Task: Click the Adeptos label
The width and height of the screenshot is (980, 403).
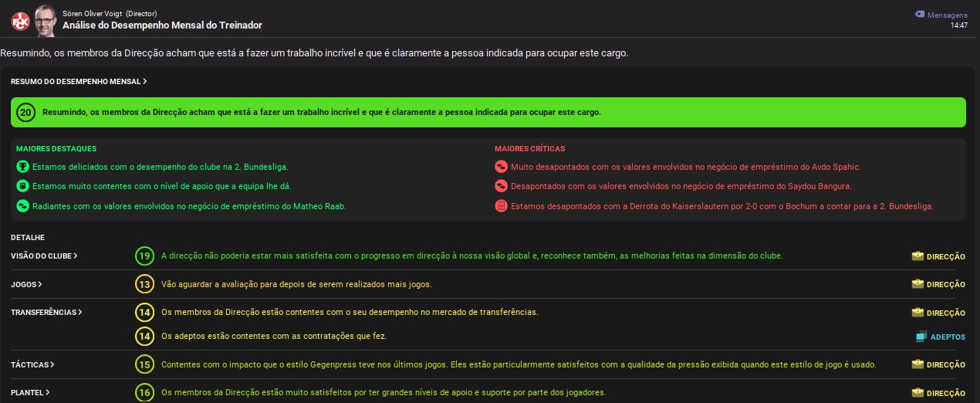Action: (948, 337)
